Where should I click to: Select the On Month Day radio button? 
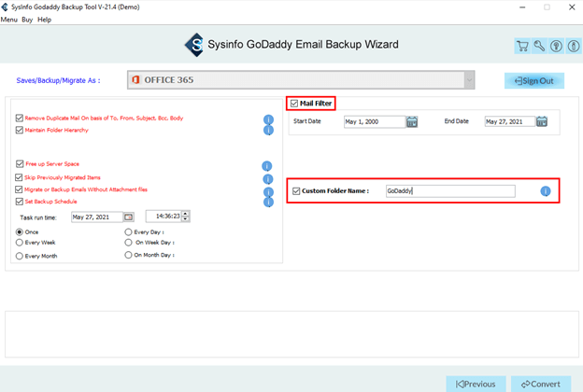[128, 255]
